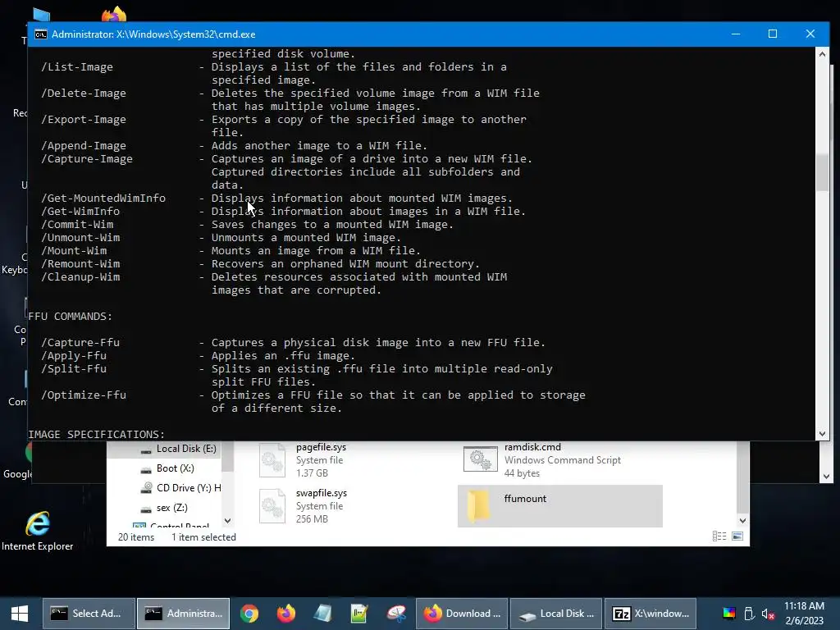This screenshot has width=840, height=630.
Task: Close the Administrator cmd window
Action: pos(810,34)
